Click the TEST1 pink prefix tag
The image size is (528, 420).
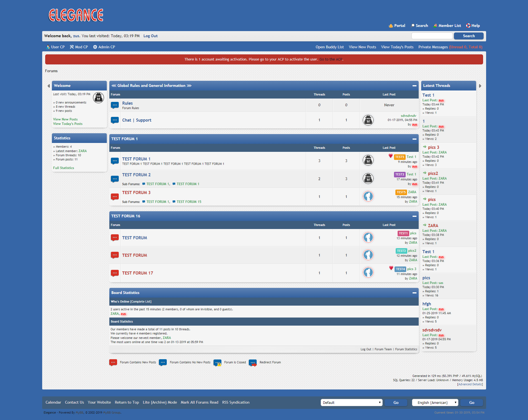403,233
